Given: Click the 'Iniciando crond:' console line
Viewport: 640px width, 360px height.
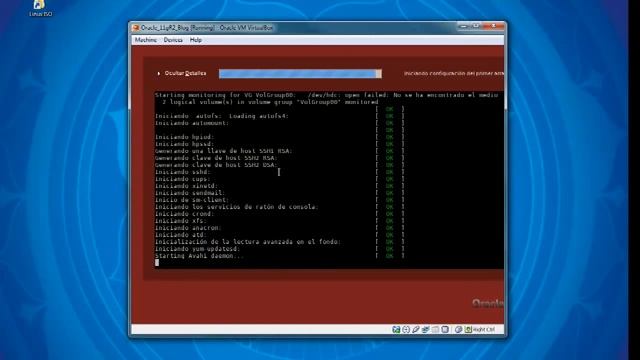Looking at the screenshot, I should (x=184, y=214).
